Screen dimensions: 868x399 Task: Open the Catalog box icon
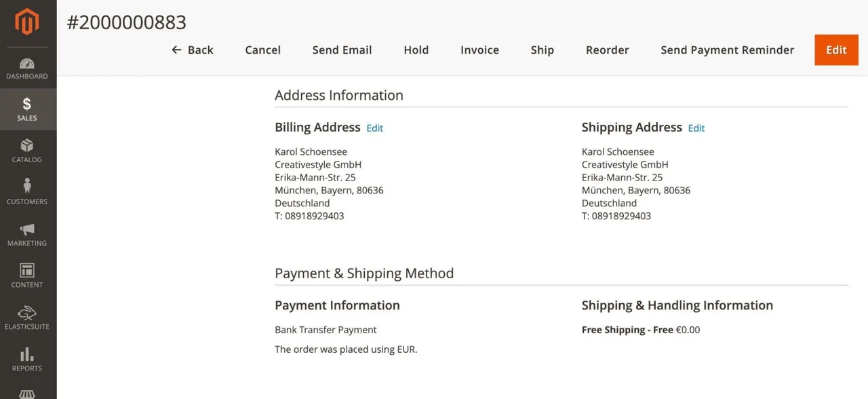pos(27,145)
